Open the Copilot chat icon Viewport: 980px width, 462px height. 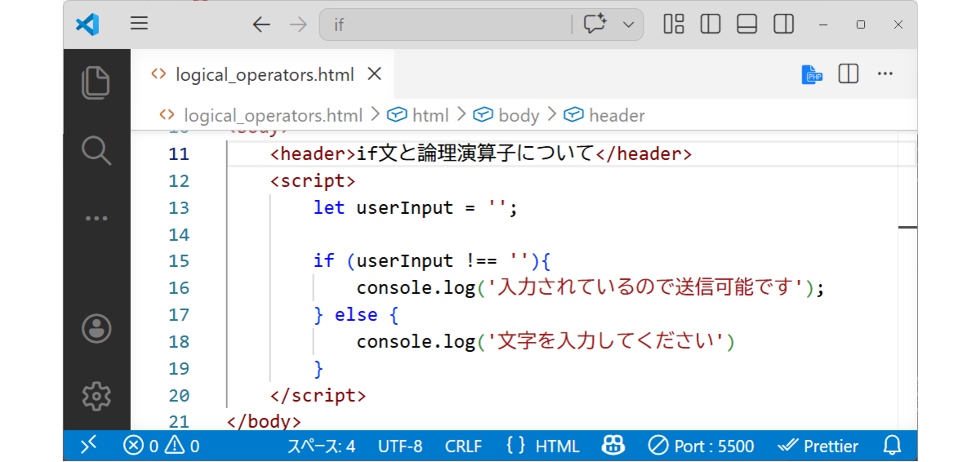(595, 24)
